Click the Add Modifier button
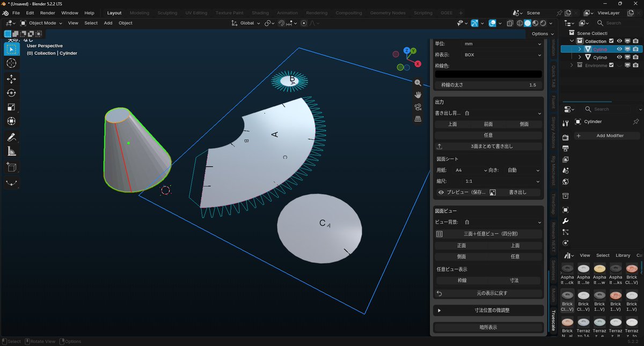Screen dimensions: 644x346 606,136
